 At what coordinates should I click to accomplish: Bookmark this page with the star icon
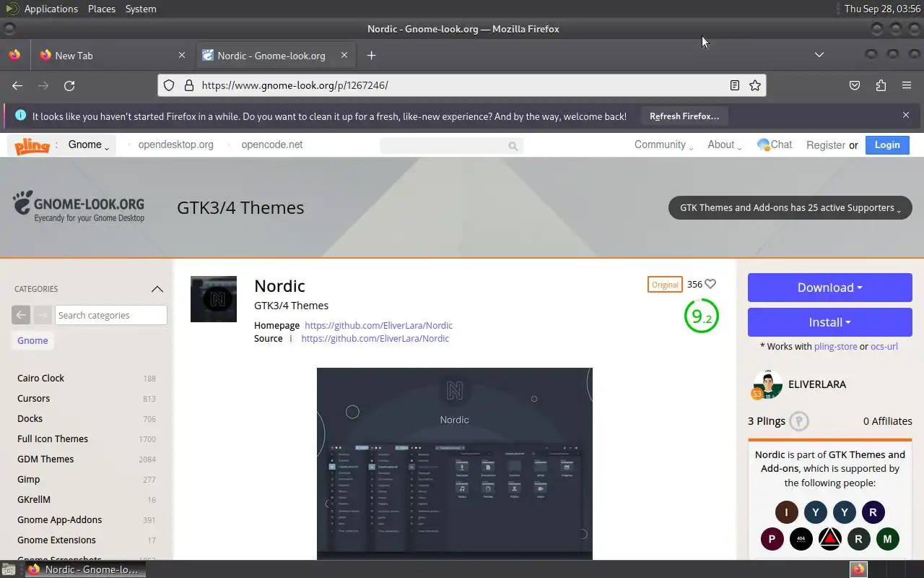755,85
